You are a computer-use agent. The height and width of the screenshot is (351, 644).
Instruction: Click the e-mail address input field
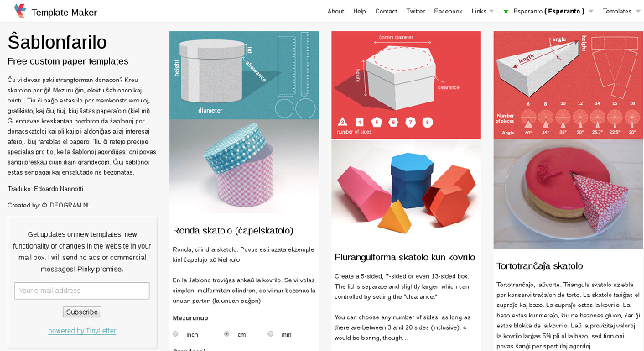click(x=82, y=291)
